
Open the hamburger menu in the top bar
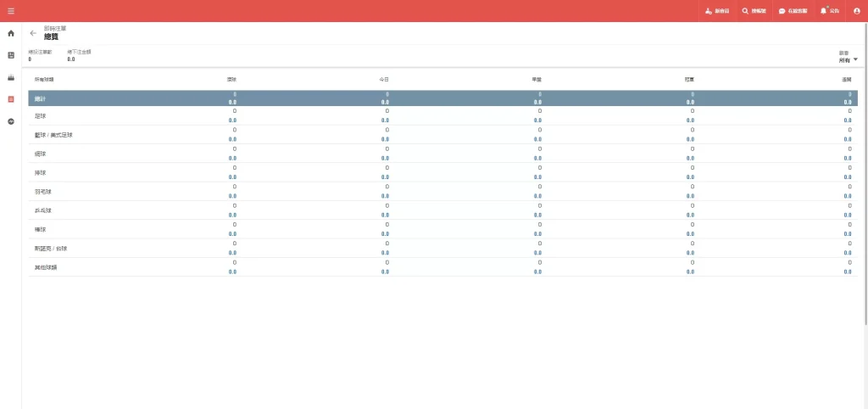coord(10,10)
